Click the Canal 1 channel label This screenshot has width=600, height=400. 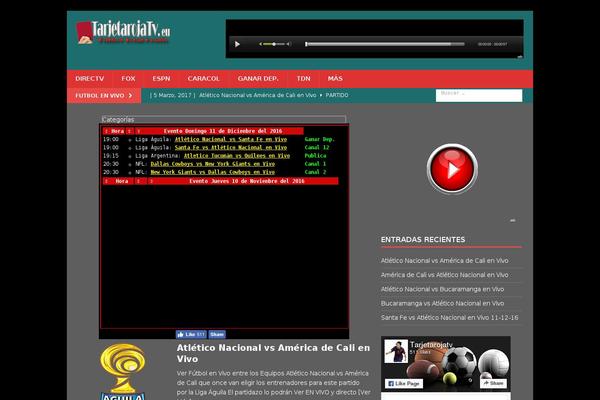click(315, 164)
